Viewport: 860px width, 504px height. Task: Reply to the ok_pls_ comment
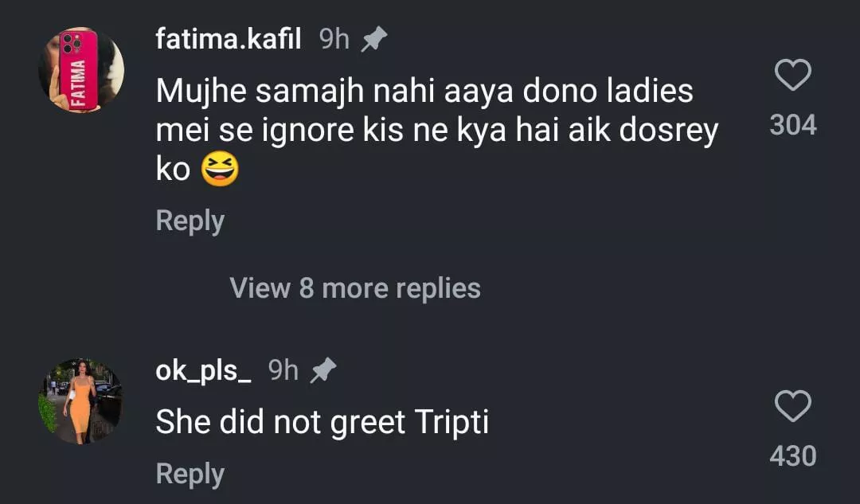pos(190,474)
